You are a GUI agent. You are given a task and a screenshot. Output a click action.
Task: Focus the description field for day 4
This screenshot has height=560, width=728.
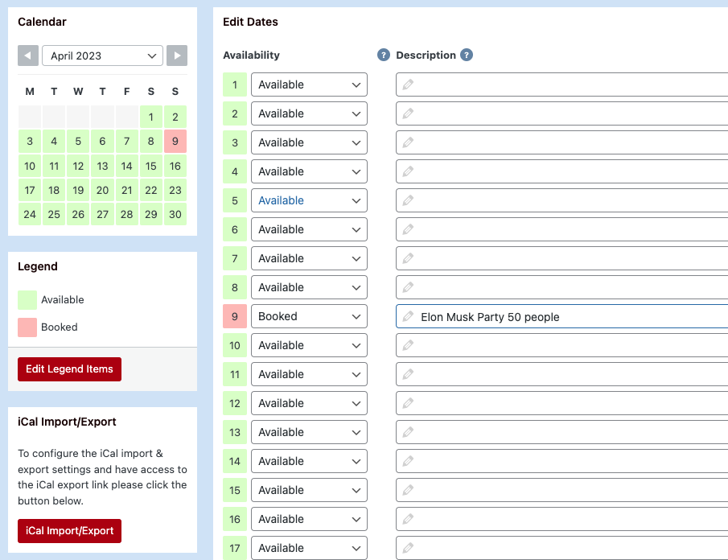(561, 171)
